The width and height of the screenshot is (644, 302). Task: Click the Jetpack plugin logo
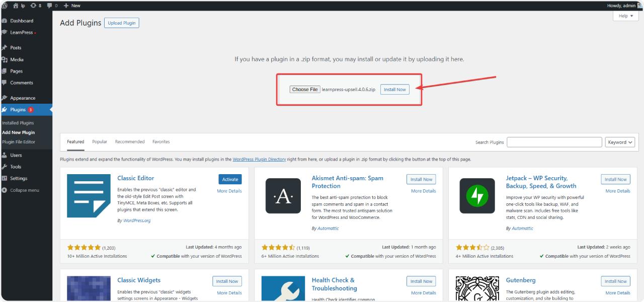[x=477, y=196]
